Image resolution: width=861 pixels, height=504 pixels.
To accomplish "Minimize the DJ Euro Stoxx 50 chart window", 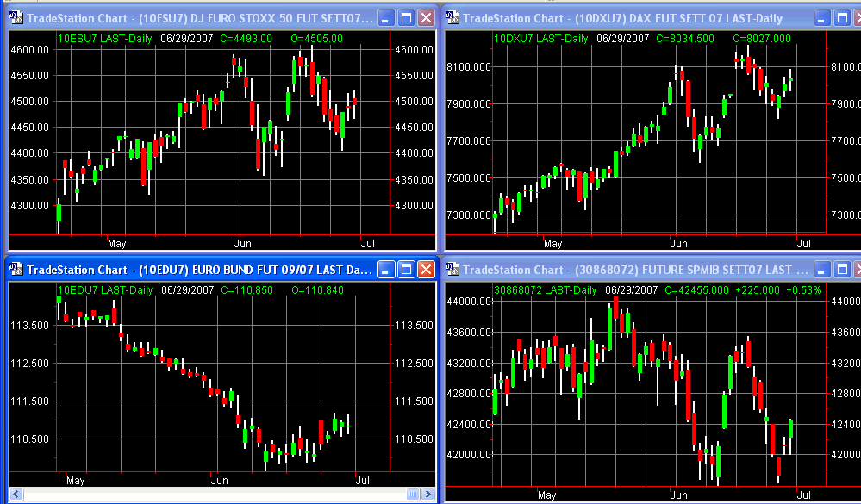I will 386,18.
